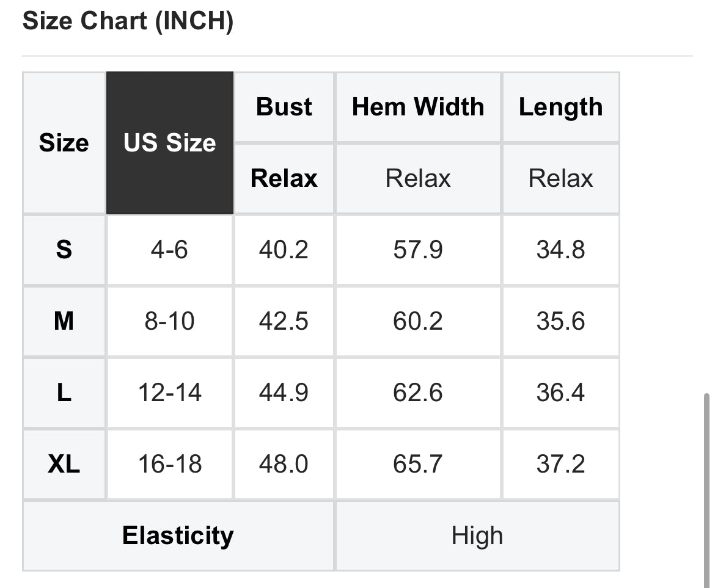The width and height of the screenshot is (715, 588).
Task: Select the XL size row label
Action: [64, 464]
